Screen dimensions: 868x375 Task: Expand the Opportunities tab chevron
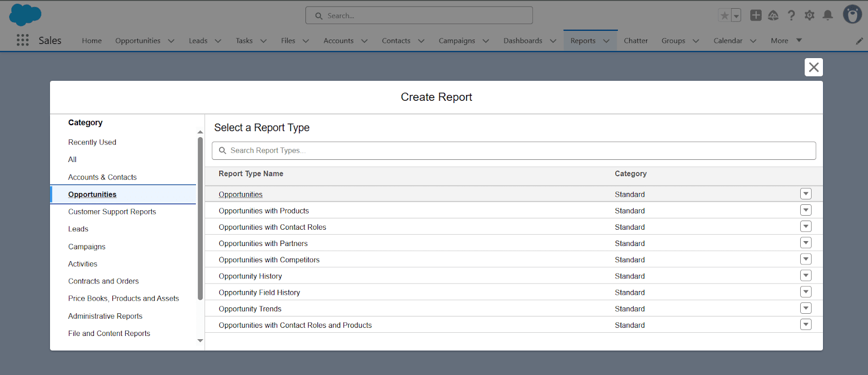pos(171,41)
